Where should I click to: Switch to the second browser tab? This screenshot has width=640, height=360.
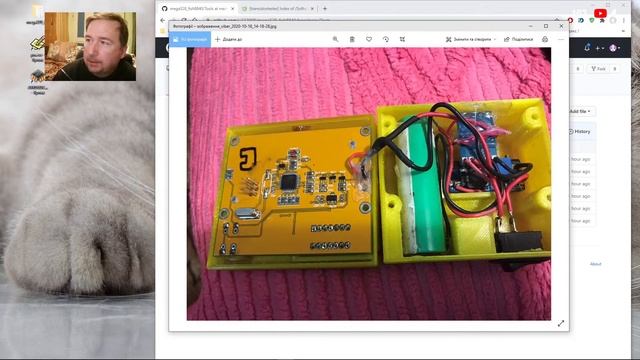pyautogui.click(x=277, y=8)
